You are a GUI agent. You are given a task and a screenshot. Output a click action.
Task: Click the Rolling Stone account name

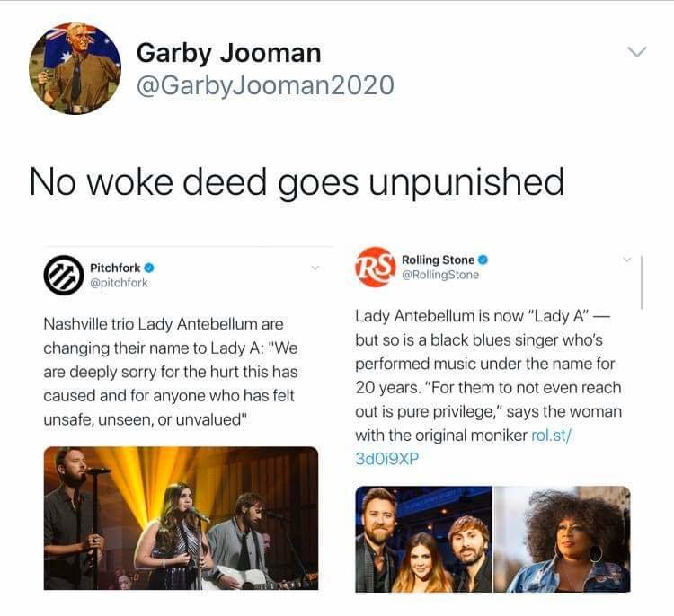click(x=438, y=260)
